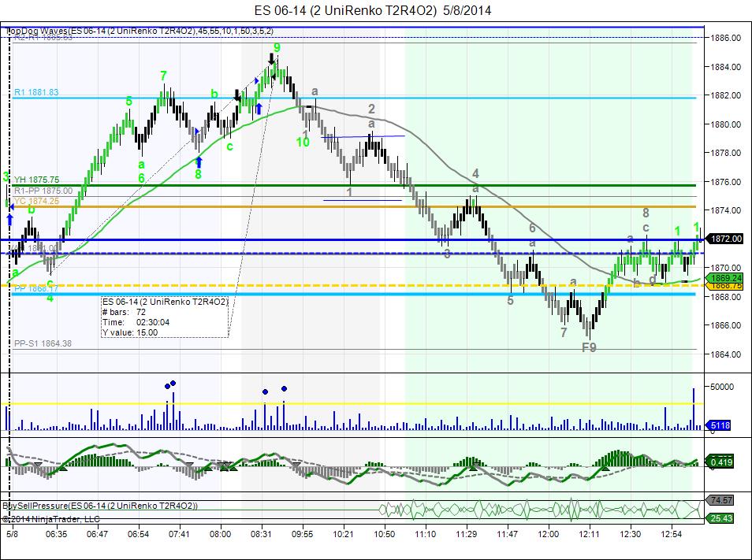Click the green 25.43 pressure marker
Image resolution: width=752 pixels, height=560 pixels.
pyautogui.click(x=720, y=517)
